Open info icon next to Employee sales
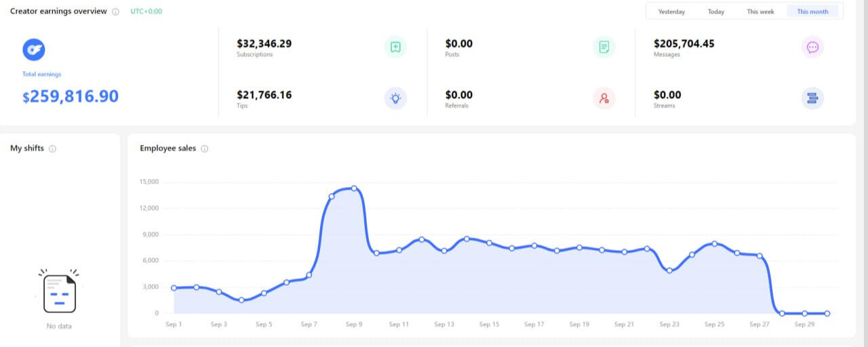Screen dimensions: 868x347 pyautogui.click(x=205, y=148)
